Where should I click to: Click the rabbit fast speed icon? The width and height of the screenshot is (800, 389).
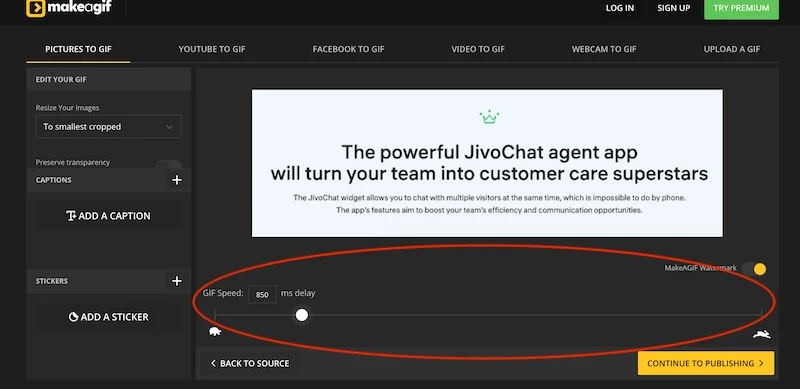click(762, 334)
